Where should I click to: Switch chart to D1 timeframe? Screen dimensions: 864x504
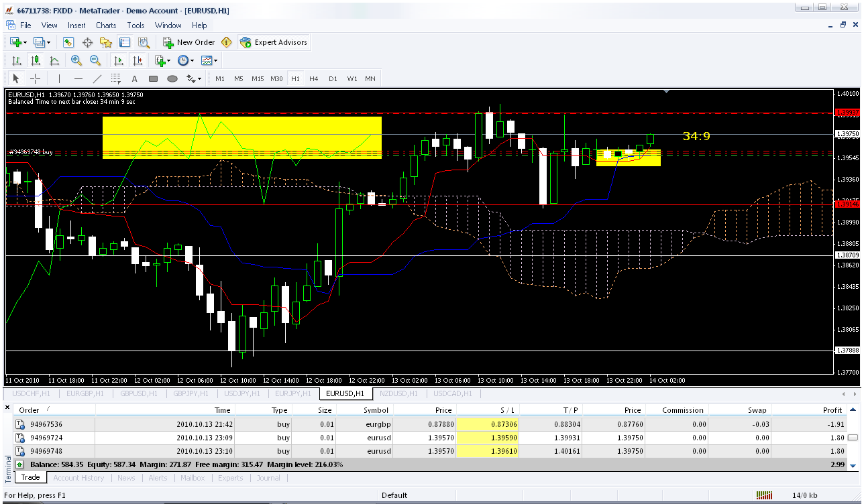pos(333,78)
